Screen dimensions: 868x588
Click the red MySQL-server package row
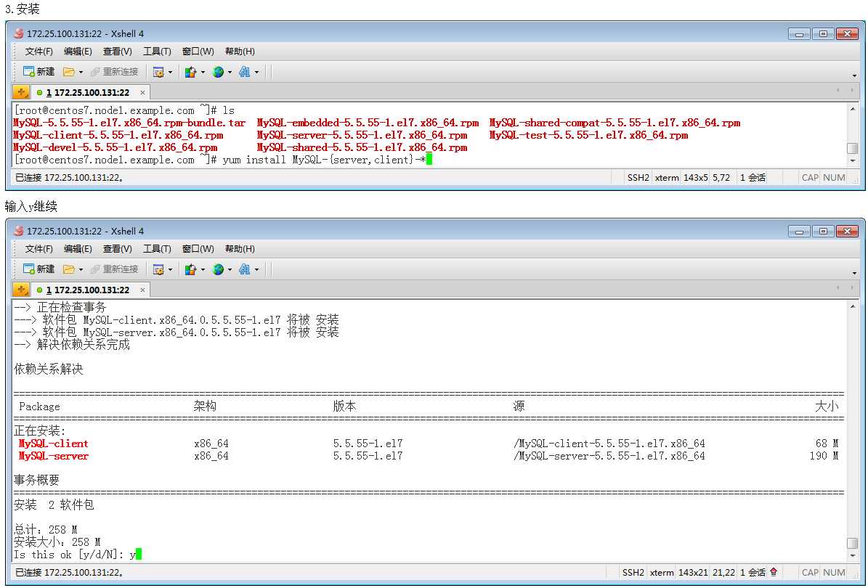pyautogui.click(x=429, y=457)
